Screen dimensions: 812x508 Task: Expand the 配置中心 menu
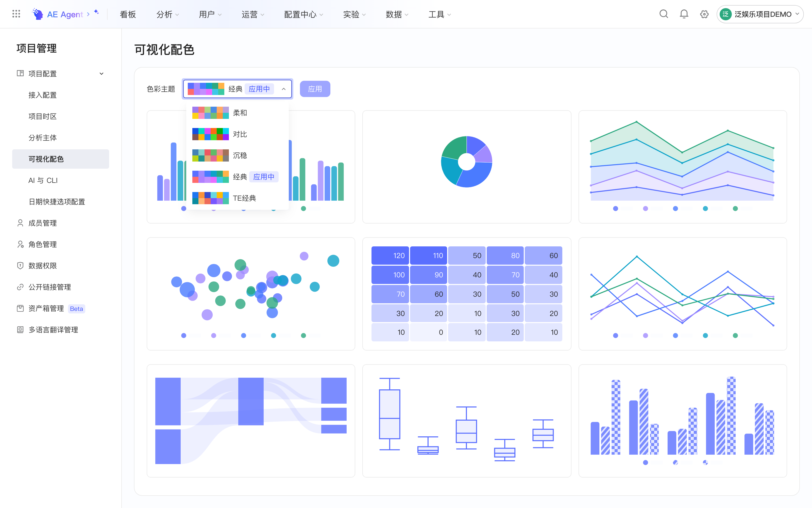click(x=304, y=14)
